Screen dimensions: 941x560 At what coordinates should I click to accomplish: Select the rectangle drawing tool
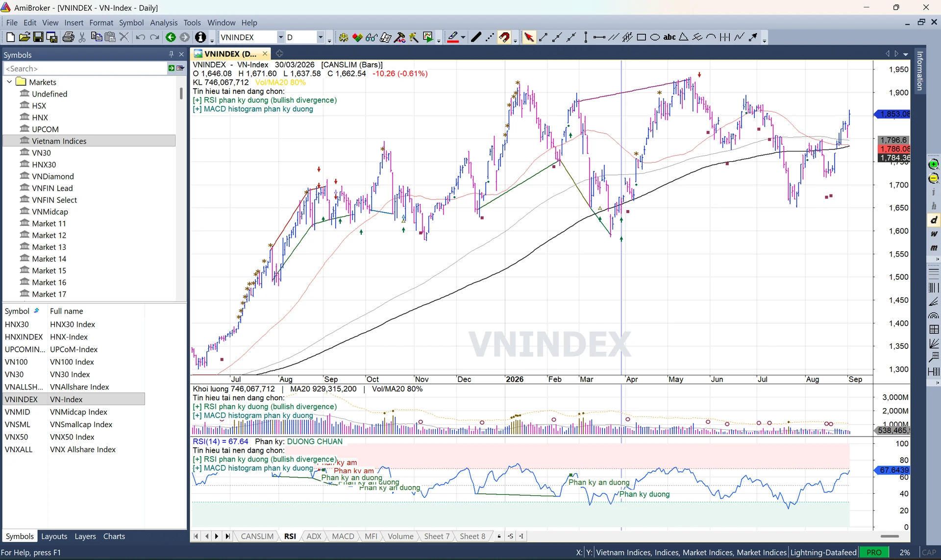(641, 37)
